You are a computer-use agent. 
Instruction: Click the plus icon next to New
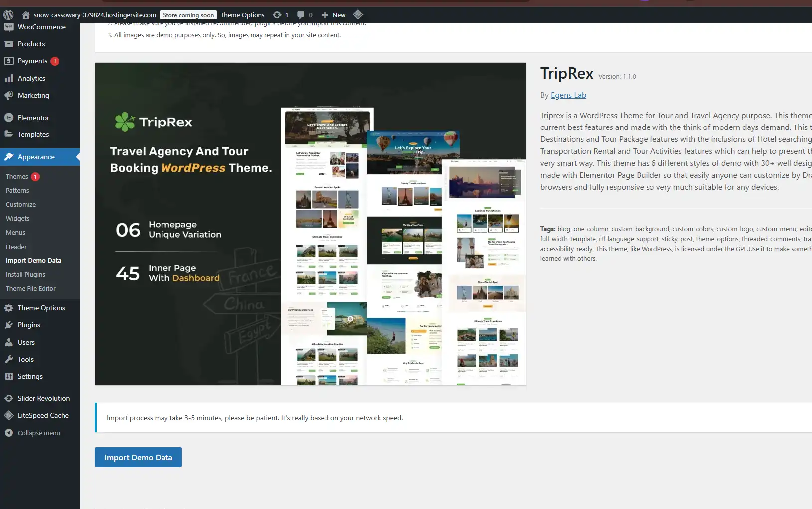tap(325, 15)
